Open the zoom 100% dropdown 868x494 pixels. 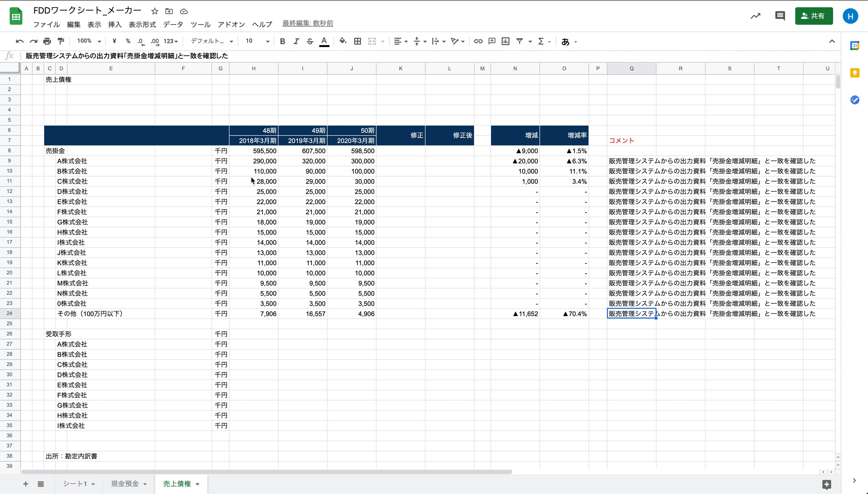point(89,42)
